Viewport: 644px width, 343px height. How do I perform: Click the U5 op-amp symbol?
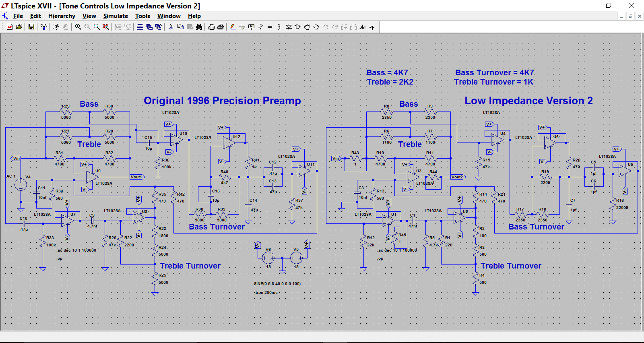click(624, 171)
